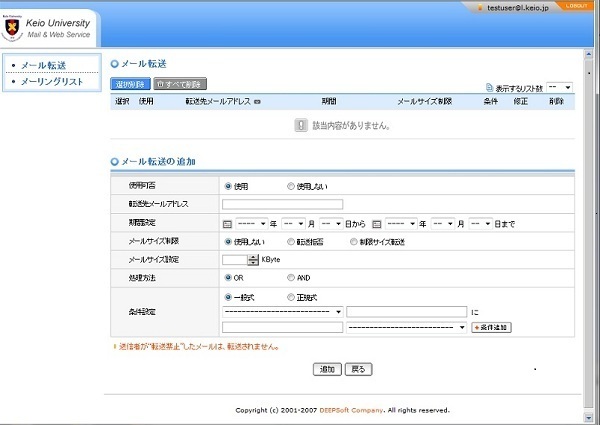
Task: Click the sort icon beside 転送先メールアドレス header
Action: pyautogui.click(x=258, y=101)
